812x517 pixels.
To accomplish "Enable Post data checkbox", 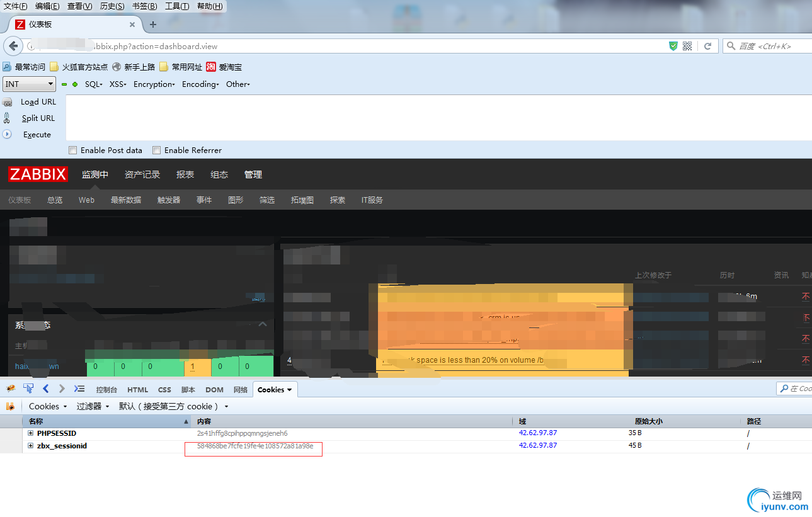I will click(73, 150).
